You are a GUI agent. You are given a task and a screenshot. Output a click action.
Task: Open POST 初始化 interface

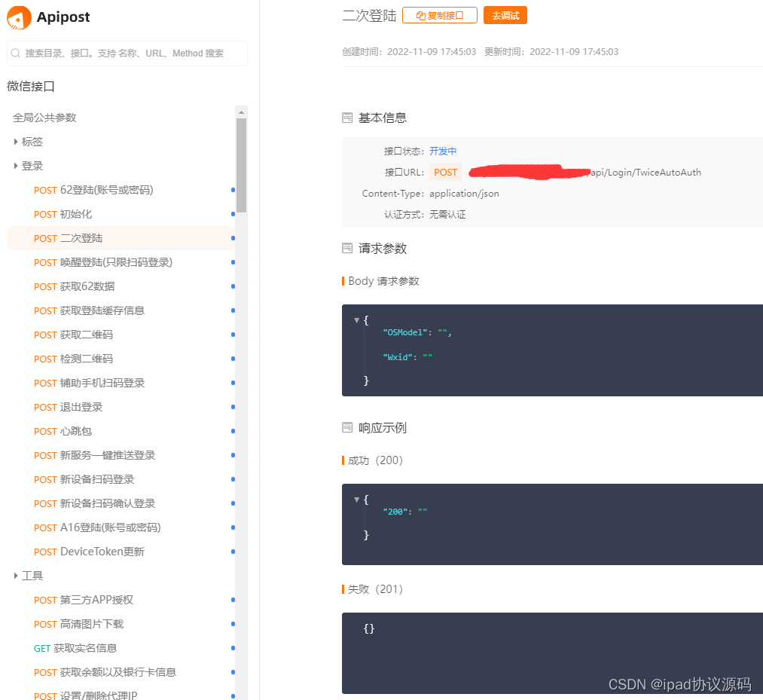tap(121, 214)
